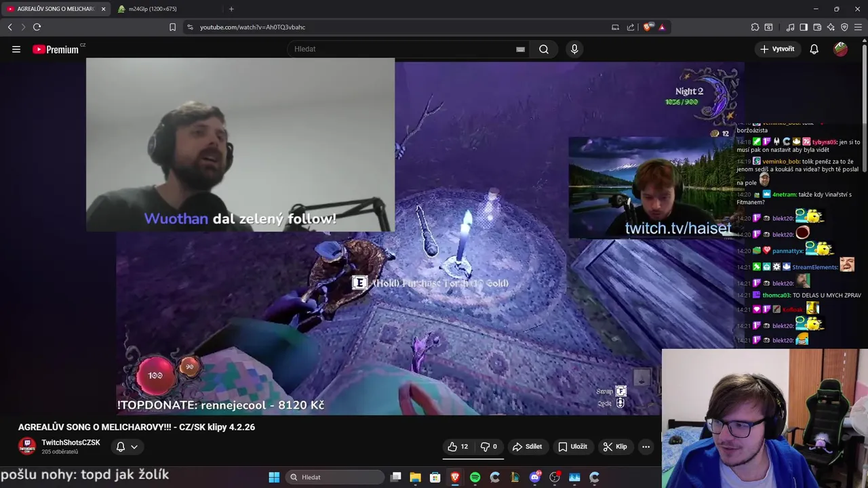Open the Windows Start menu
This screenshot has width=868, height=488.
click(274, 477)
